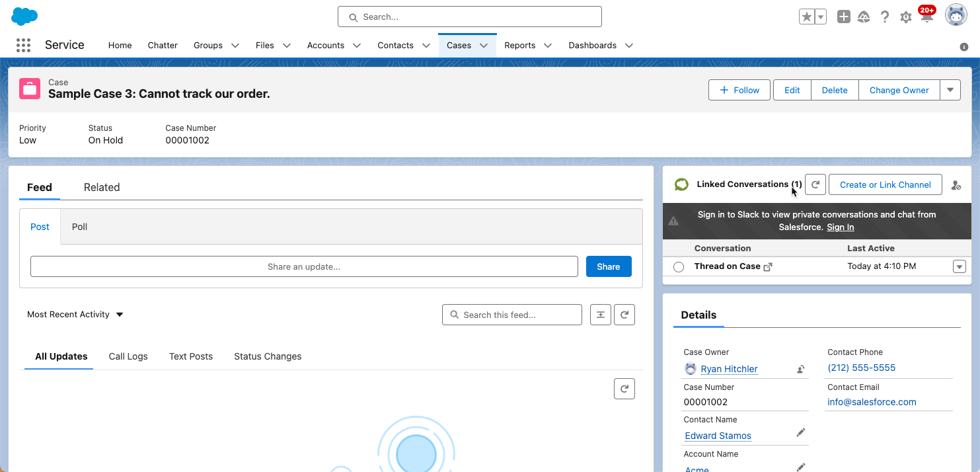This screenshot has height=472, width=980.
Task: Click the Slack user settings icon
Action: (956, 185)
